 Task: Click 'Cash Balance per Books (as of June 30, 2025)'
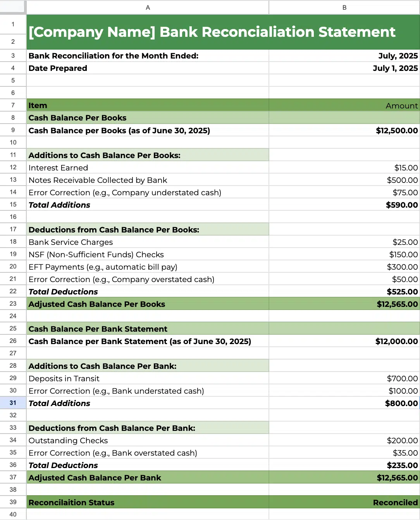pyautogui.click(x=148, y=130)
